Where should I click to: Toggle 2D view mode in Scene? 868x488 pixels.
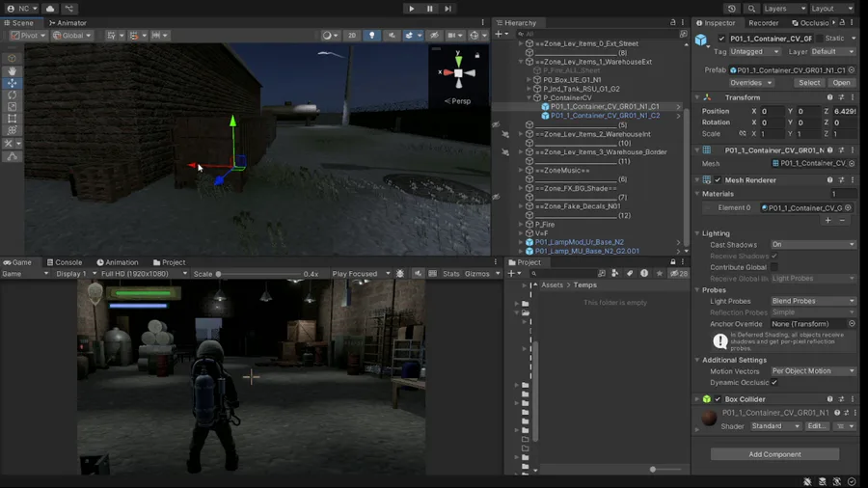[351, 35]
